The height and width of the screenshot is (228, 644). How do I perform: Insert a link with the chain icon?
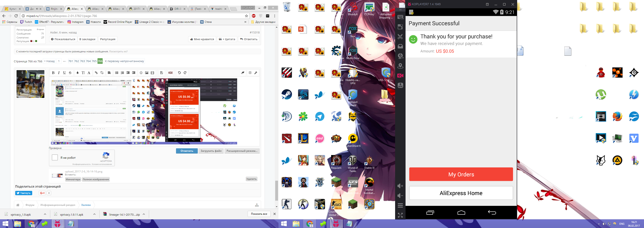tap(96, 73)
